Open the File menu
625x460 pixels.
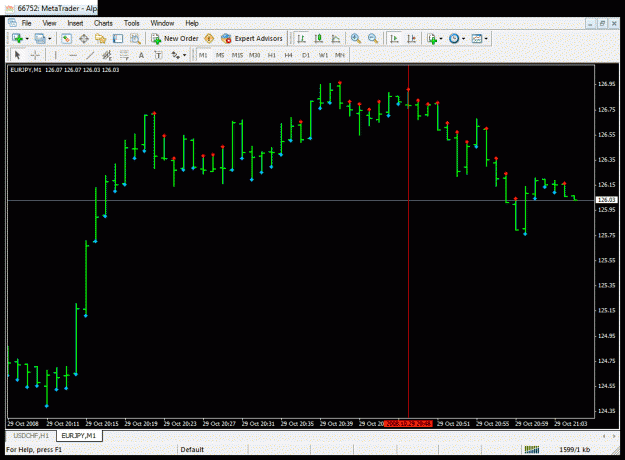(x=26, y=23)
